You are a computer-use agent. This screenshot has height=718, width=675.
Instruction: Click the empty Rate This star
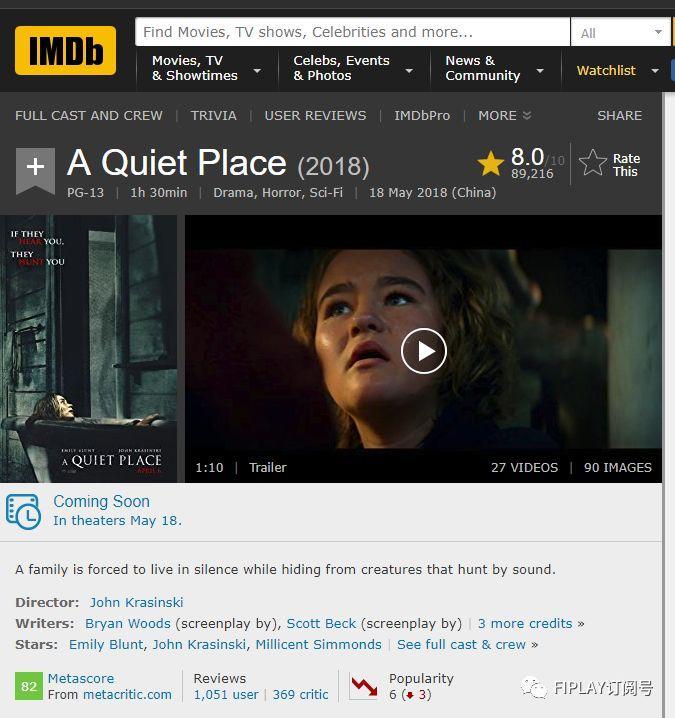[x=593, y=163]
